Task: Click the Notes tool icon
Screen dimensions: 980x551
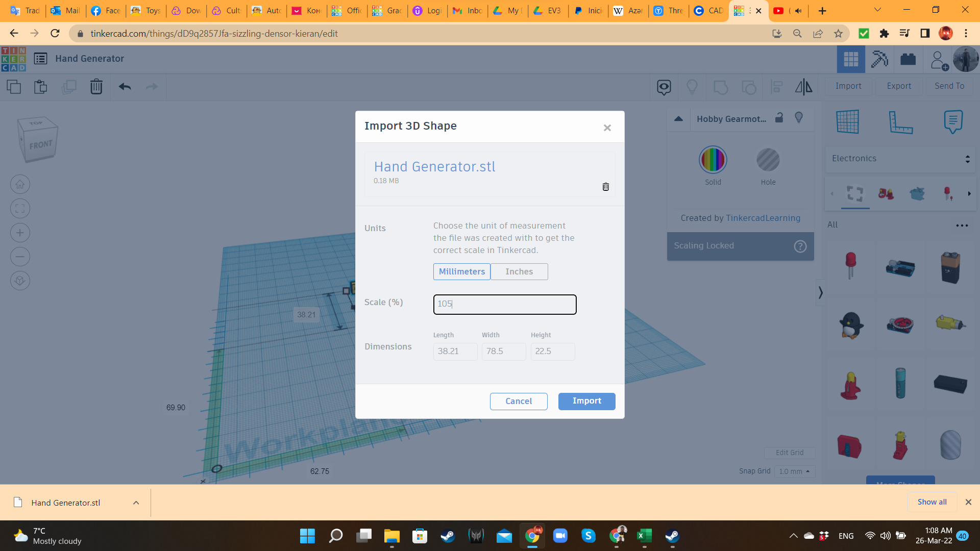Action: click(x=953, y=121)
